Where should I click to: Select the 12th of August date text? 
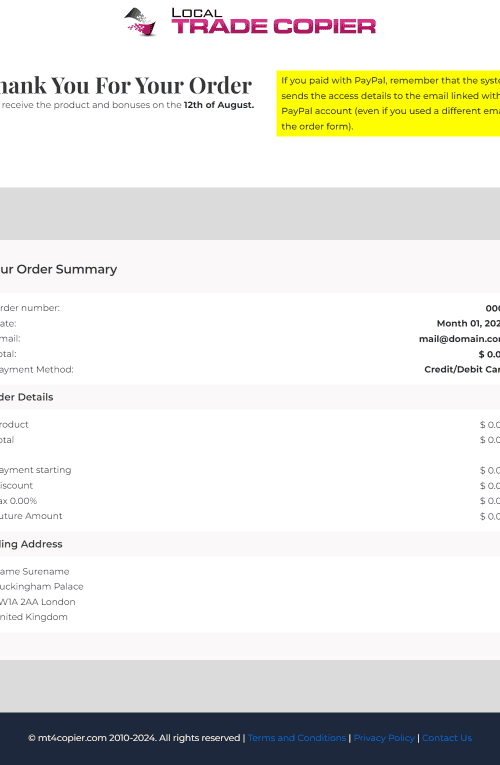tap(219, 105)
